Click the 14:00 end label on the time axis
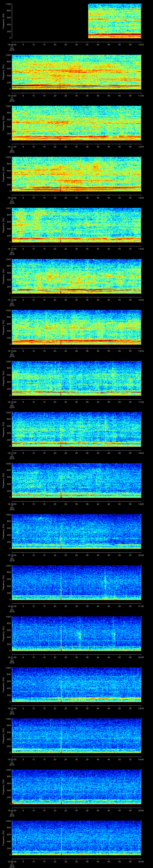 tap(141, 249)
